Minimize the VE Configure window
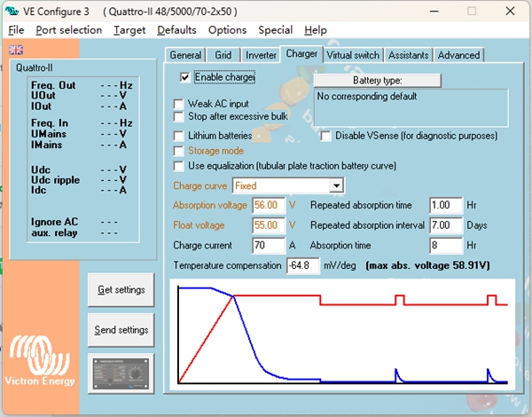This screenshot has height=417, width=532. (434, 12)
